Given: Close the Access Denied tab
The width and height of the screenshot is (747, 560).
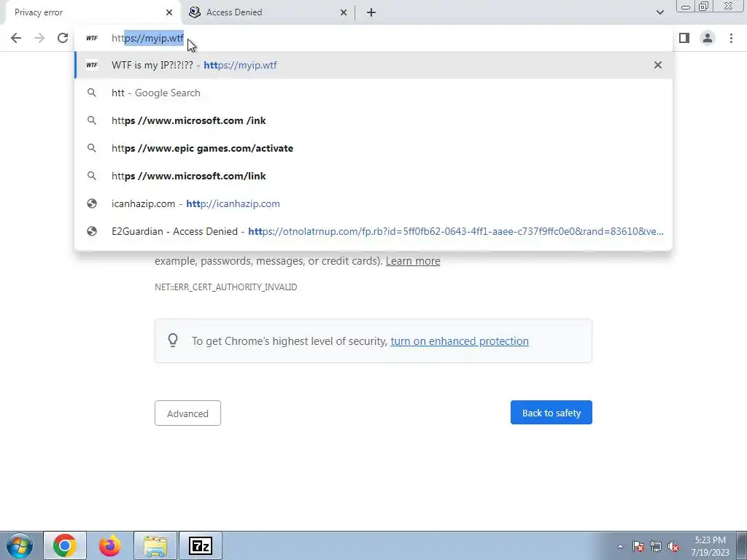Looking at the screenshot, I should tap(344, 12).
